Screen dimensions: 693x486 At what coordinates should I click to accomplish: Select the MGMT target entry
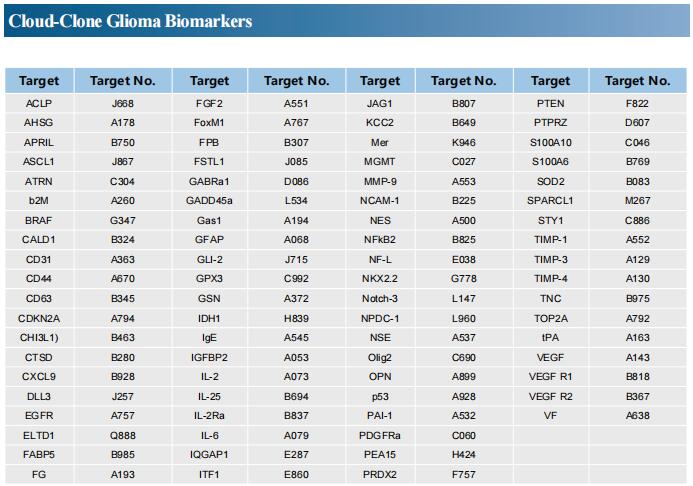pyautogui.click(x=380, y=162)
